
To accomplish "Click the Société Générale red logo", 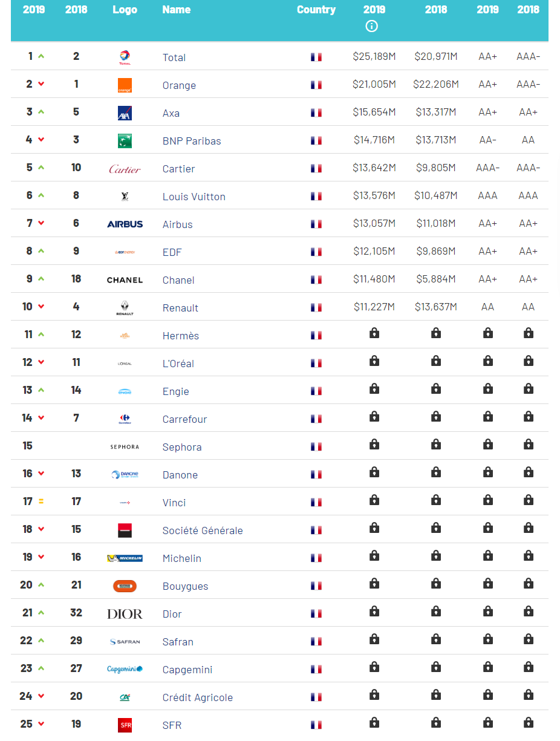I will tap(125, 530).
